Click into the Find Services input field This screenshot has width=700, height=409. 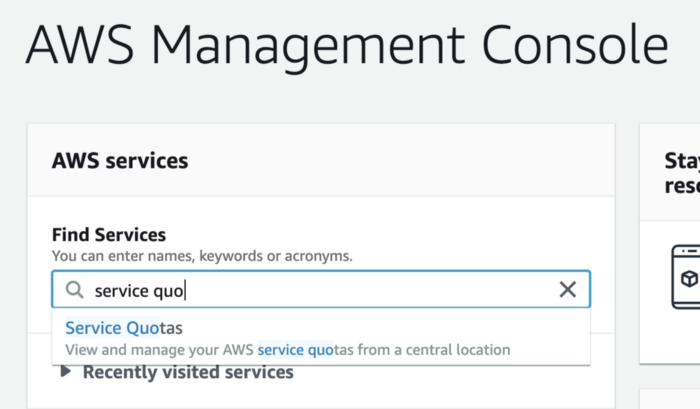321,289
